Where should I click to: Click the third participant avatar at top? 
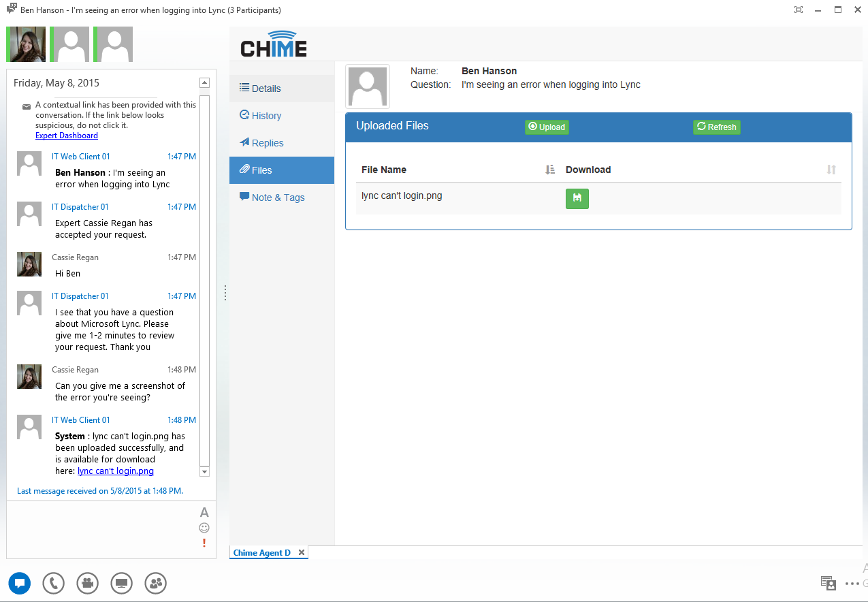[113, 44]
